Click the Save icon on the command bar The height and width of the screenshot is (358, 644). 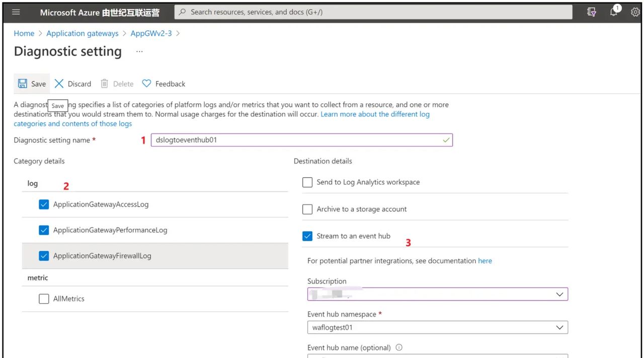22,84
